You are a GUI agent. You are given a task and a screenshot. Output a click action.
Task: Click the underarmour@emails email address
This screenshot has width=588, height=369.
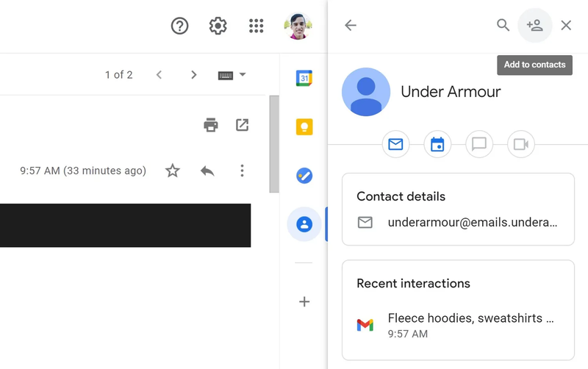[473, 223]
